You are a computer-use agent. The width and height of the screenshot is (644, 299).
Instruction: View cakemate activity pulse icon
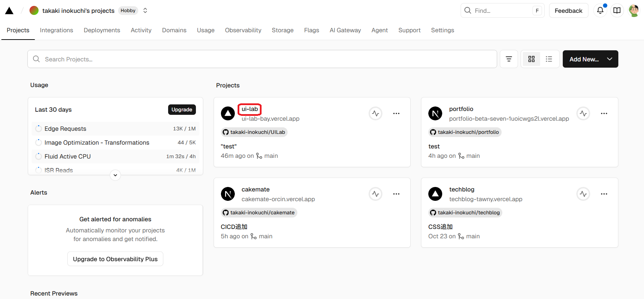tap(375, 194)
